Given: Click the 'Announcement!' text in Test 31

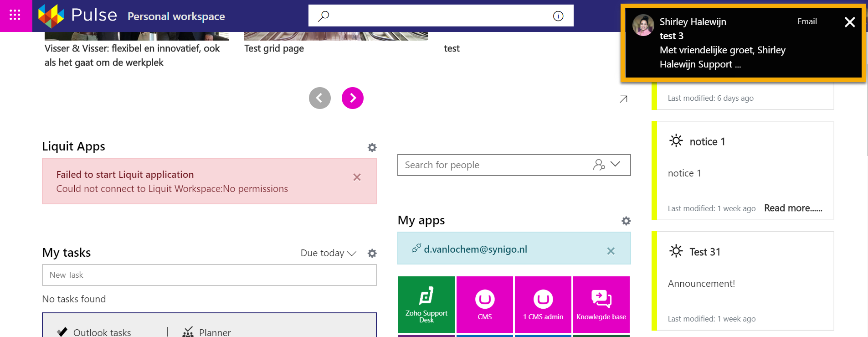Looking at the screenshot, I should click(x=701, y=284).
